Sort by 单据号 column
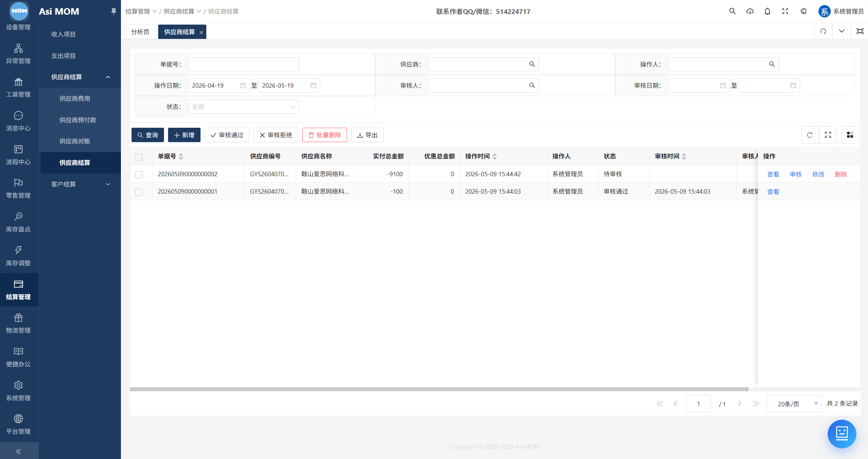 point(181,156)
